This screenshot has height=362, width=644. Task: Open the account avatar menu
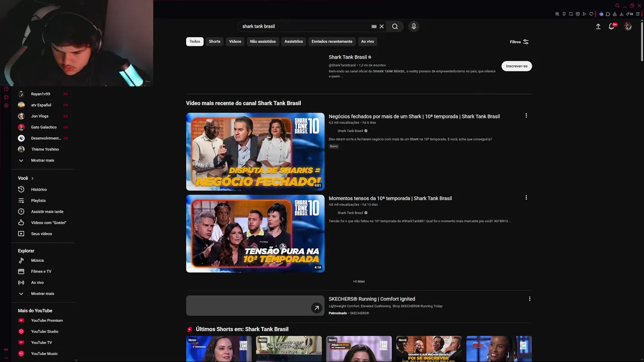628,26
